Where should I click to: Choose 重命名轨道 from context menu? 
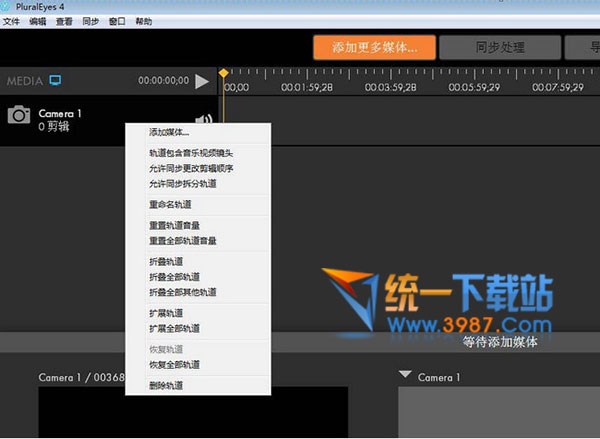tap(169, 204)
